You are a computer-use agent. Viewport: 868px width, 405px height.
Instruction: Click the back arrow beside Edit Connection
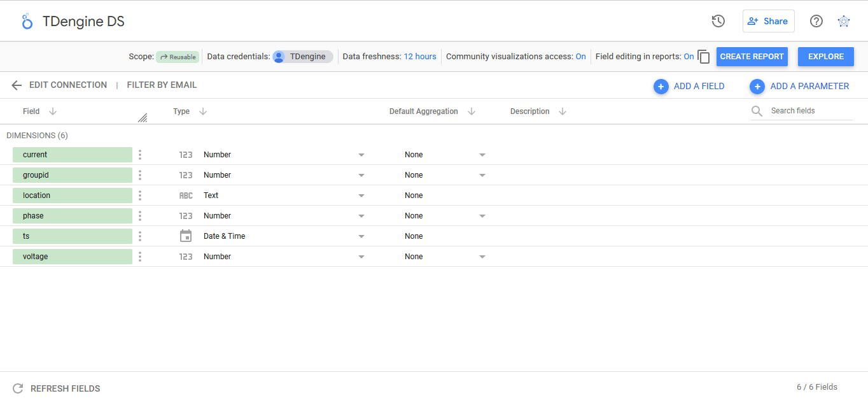click(x=17, y=85)
